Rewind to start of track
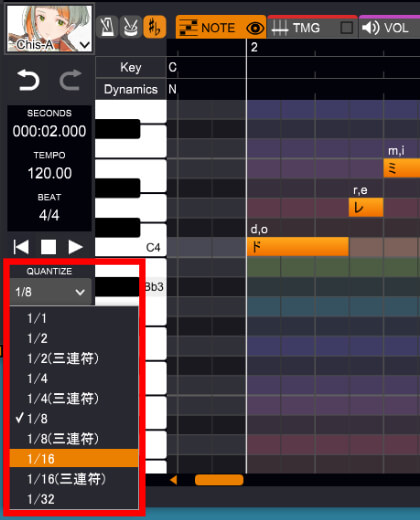This screenshot has width=420, height=520. (x=21, y=247)
